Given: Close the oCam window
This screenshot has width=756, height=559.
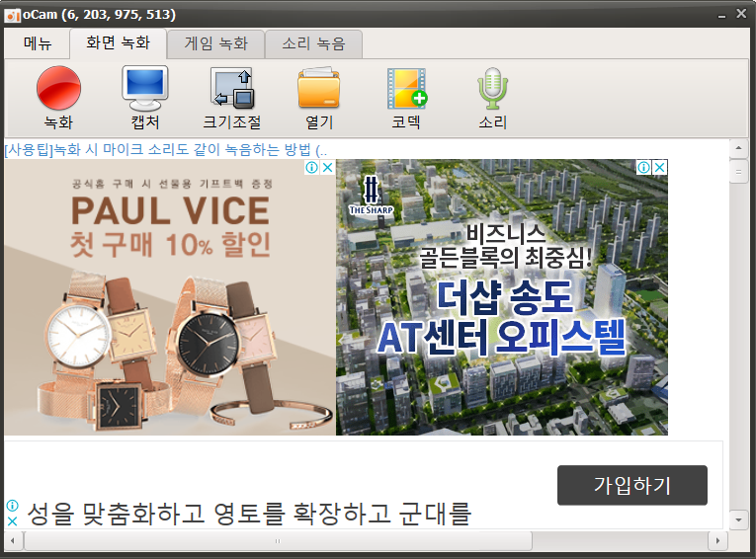Looking at the screenshot, I should click(741, 14).
